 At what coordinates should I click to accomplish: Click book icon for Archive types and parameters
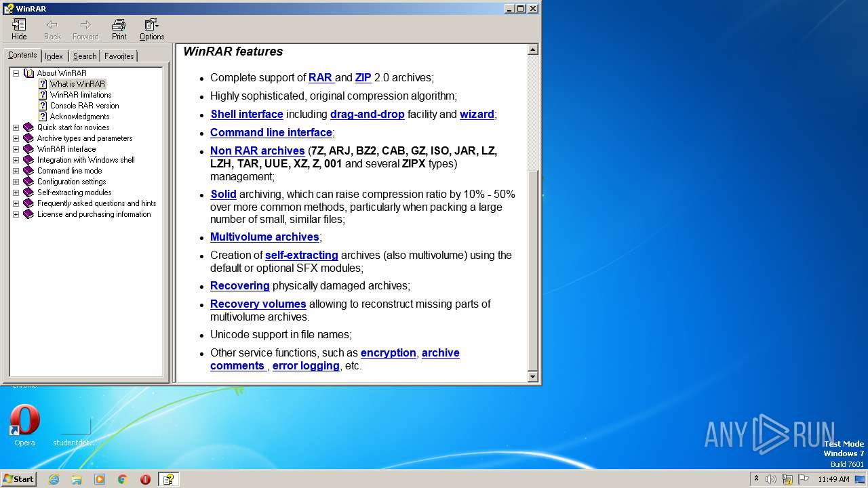[x=28, y=138]
